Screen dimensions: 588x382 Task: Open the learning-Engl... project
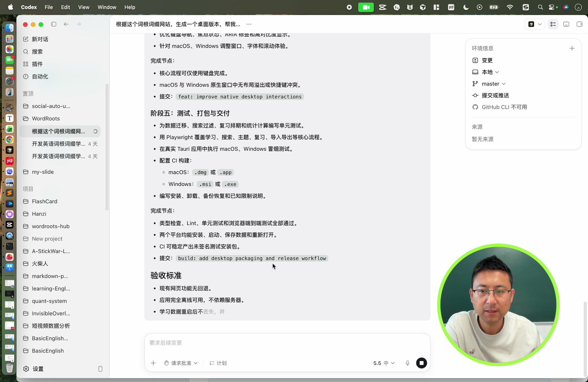[60, 289]
